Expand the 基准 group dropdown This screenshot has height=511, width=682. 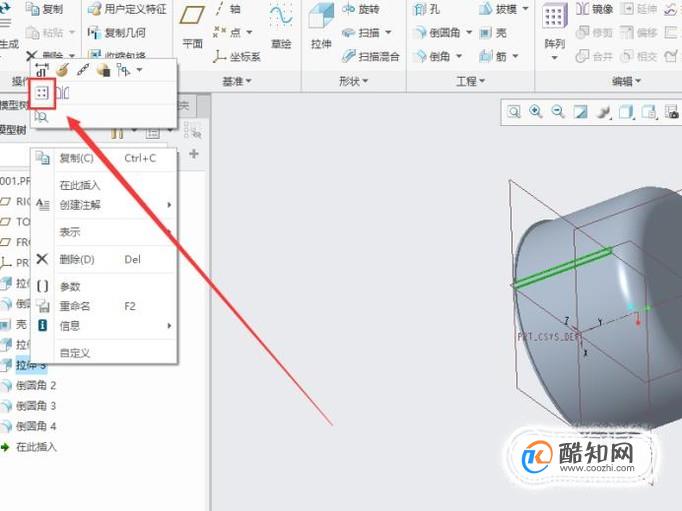[x=237, y=81]
